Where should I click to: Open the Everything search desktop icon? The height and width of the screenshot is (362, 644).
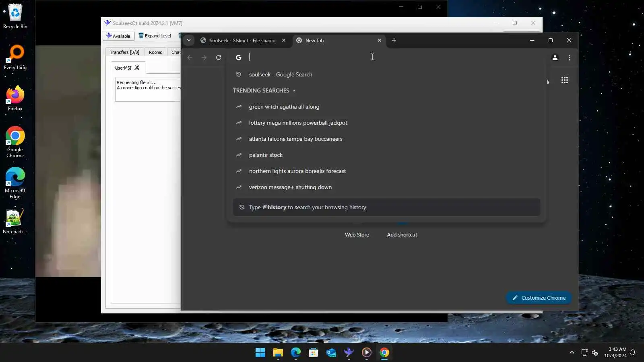point(15,57)
